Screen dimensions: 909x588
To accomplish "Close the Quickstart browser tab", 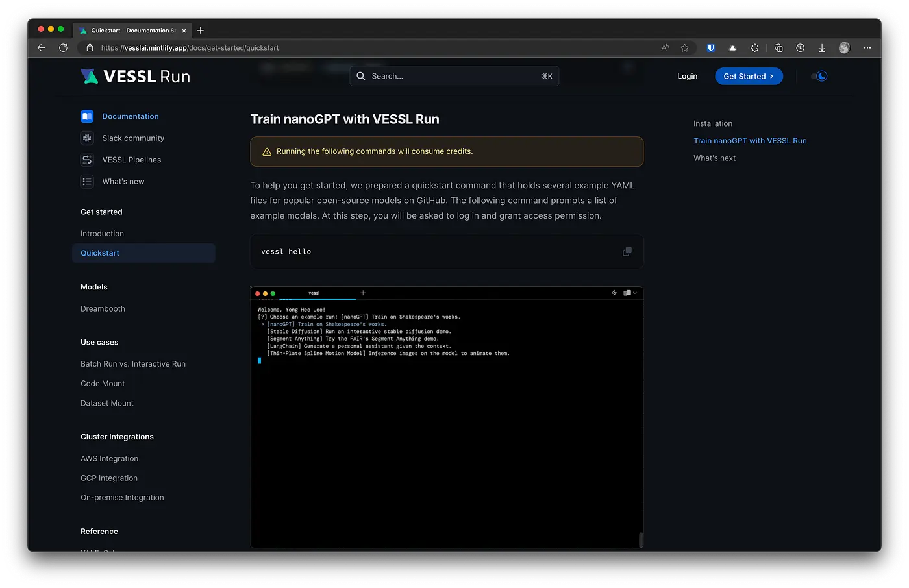I will 184,31.
